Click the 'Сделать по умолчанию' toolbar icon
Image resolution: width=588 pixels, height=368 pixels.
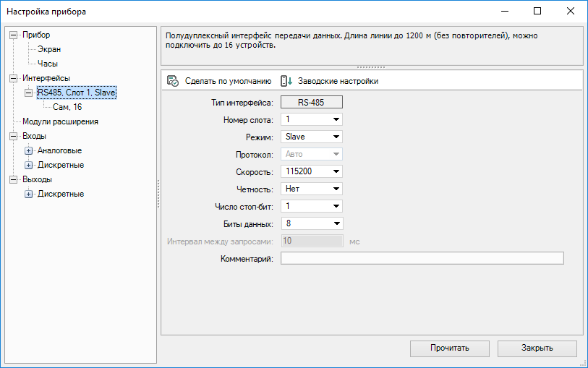(x=173, y=81)
